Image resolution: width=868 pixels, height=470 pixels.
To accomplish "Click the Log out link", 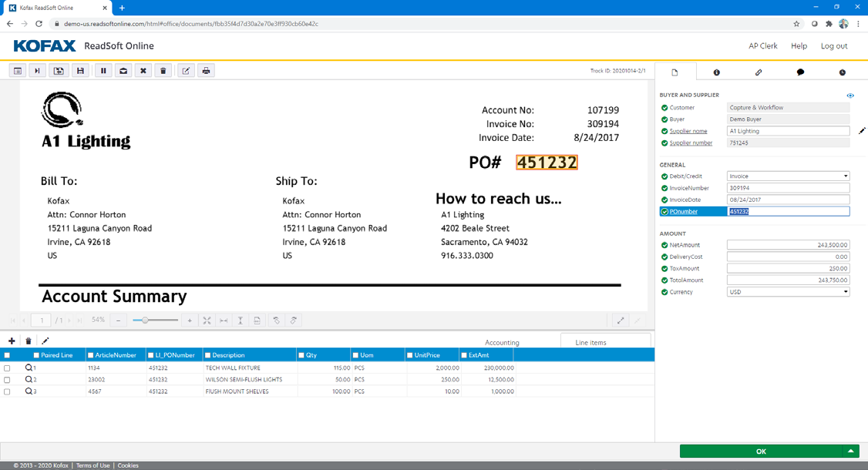I will [833, 46].
